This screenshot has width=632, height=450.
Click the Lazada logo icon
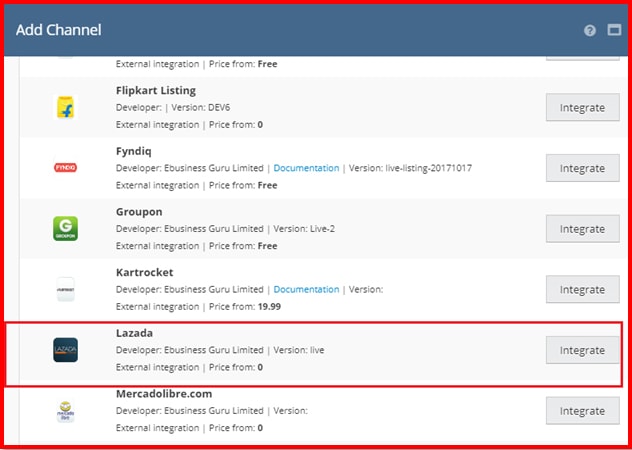click(x=65, y=350)
